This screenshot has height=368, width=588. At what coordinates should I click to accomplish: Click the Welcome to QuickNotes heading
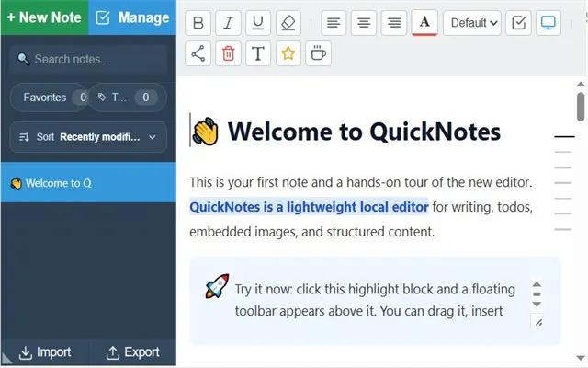[364, 132]
